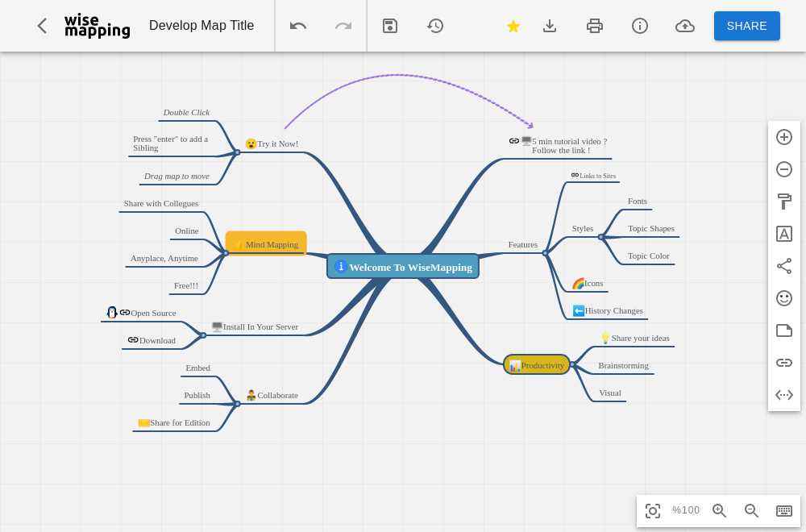This screenshot has width=806, height=532.
Task: Select the Share with Collegues topic
Action: (x=161, y=204)
